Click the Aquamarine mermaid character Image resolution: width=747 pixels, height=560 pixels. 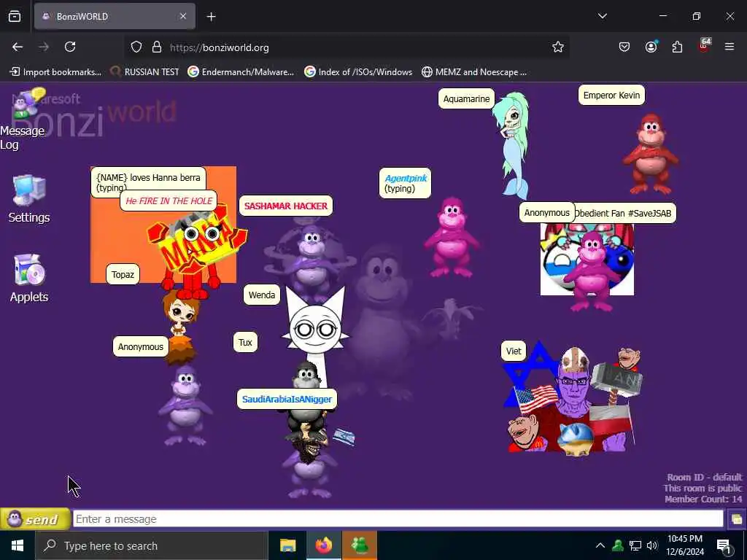512,145
